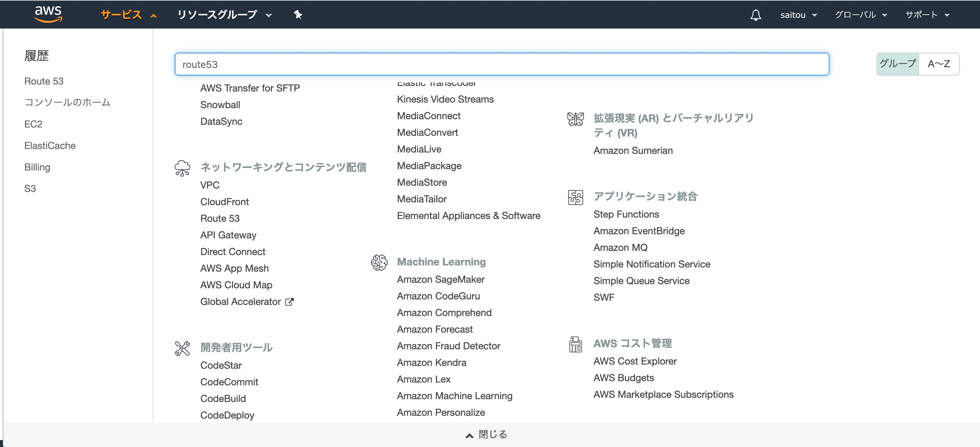Open AWS App Mesh
Viewport: 980px width, 447px height.
[234, 268]
